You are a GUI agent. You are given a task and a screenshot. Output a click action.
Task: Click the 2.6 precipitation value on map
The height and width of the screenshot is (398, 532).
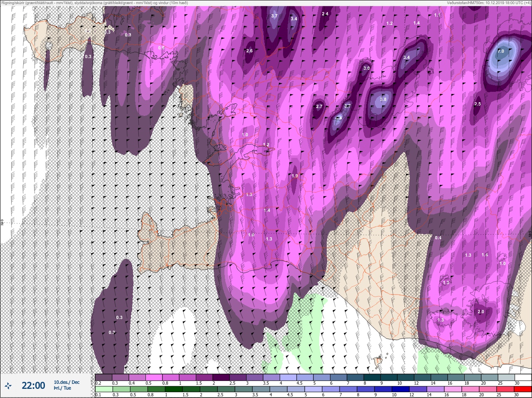(249, 51)
